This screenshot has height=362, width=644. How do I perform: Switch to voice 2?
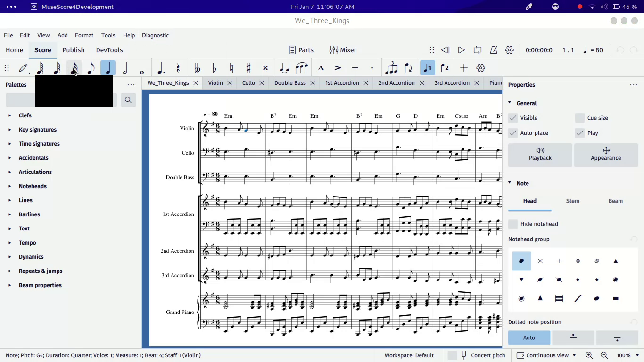(x=445, y=68)
